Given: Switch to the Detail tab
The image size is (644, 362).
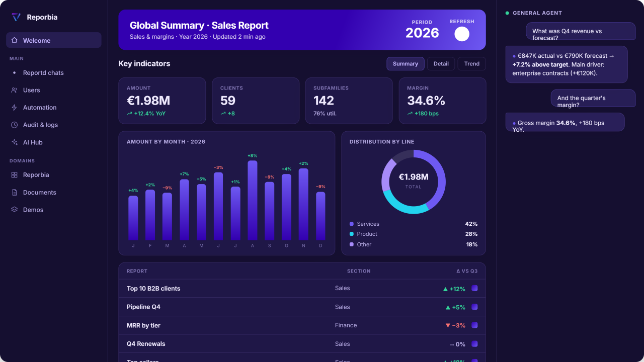Looking at the screenshot, I should pos(441,64).
